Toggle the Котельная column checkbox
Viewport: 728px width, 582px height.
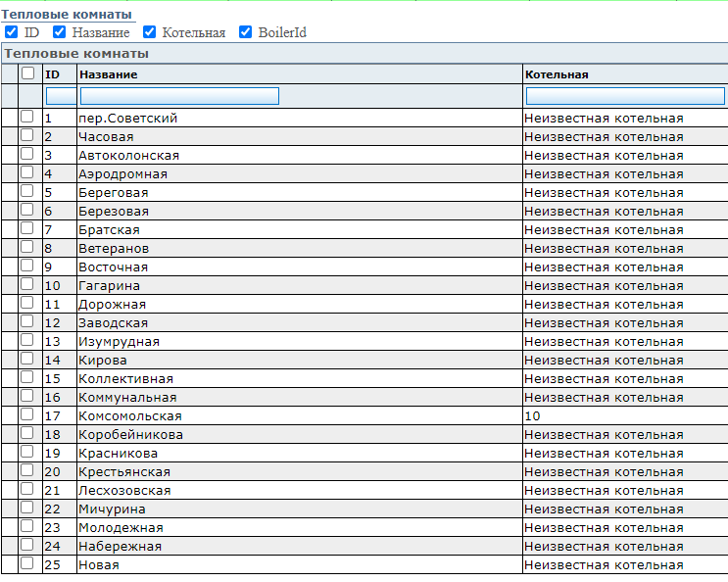point(150,32)
